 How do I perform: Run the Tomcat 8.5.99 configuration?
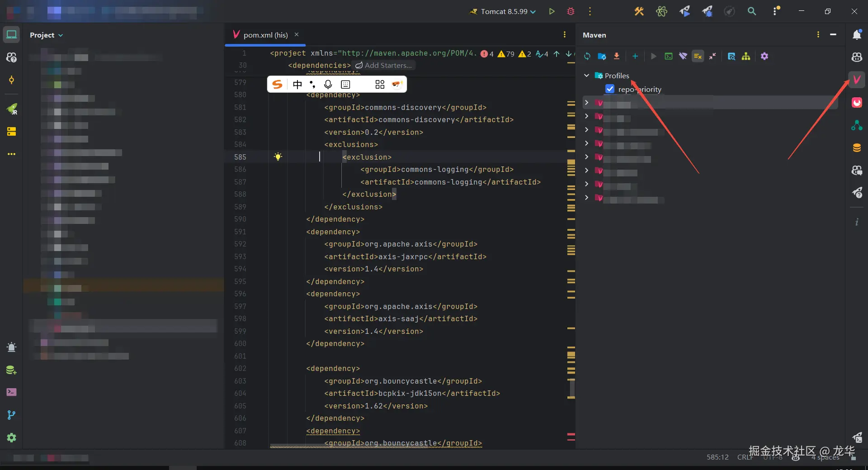point(552,11)
